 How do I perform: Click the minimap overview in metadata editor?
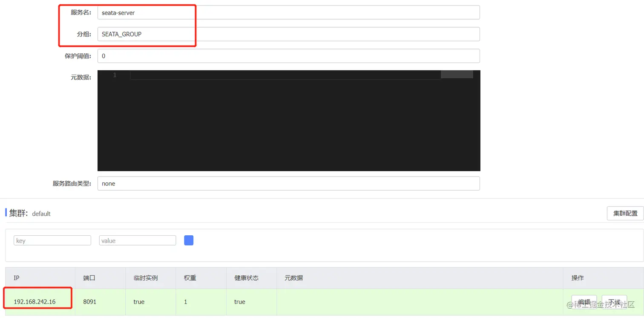point(457,75)
